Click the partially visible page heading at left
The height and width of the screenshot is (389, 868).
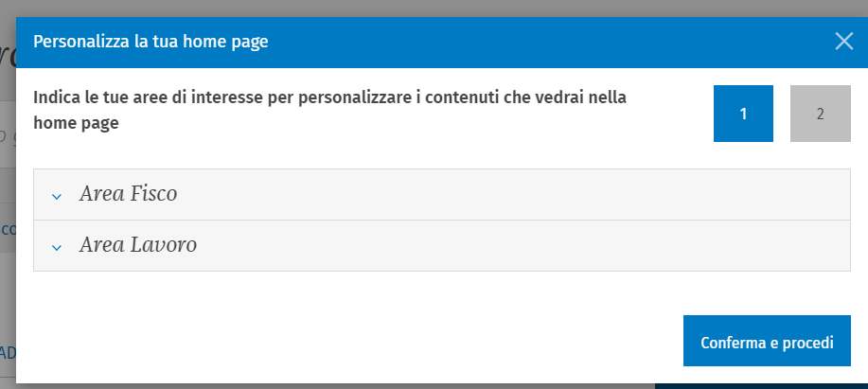pos(8,55)
